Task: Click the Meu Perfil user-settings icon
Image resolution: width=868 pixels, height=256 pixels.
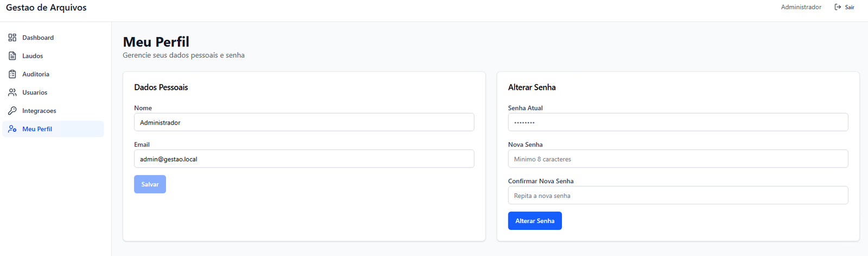Action: 12,129
